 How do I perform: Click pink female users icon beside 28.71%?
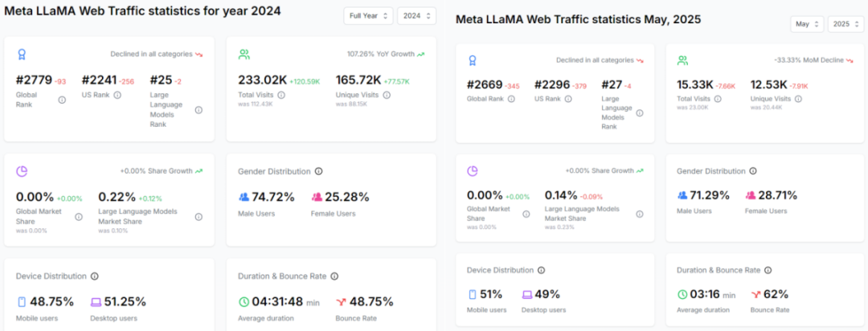click(x=751, y=195)
